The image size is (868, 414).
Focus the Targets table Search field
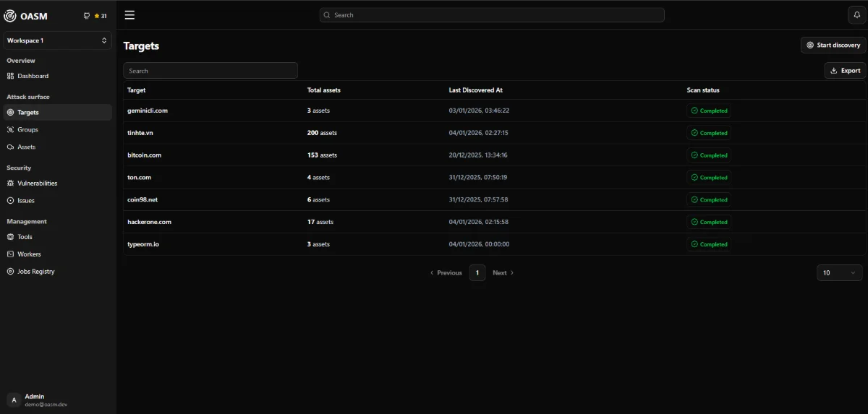(210, 70)
